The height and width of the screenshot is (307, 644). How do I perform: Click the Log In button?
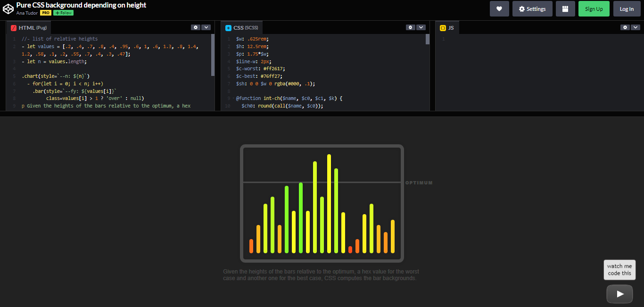(x=627, y=8)
